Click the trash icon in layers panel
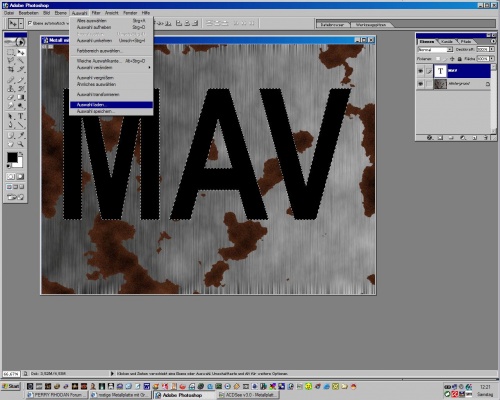The image size is (500, 400). point(486,137)
